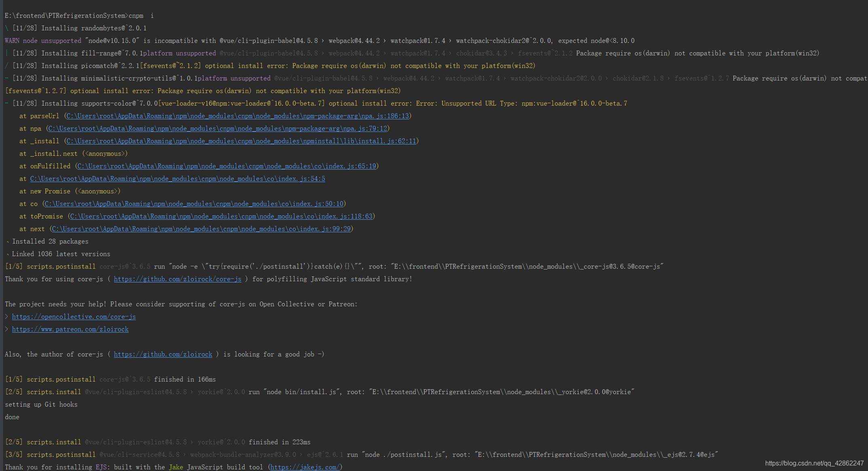Viewport: 868px width, 471px height.
Task: Visit the github.com/zloirock author profile link
Action: (163, 354)
